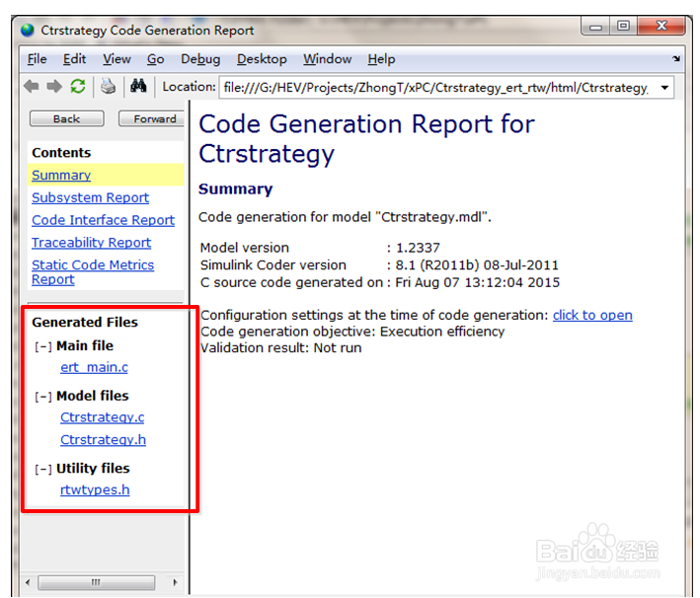Open the Help menu
Image resolution: width=700 pixels, height=598 pixels.
click(381, 59)
